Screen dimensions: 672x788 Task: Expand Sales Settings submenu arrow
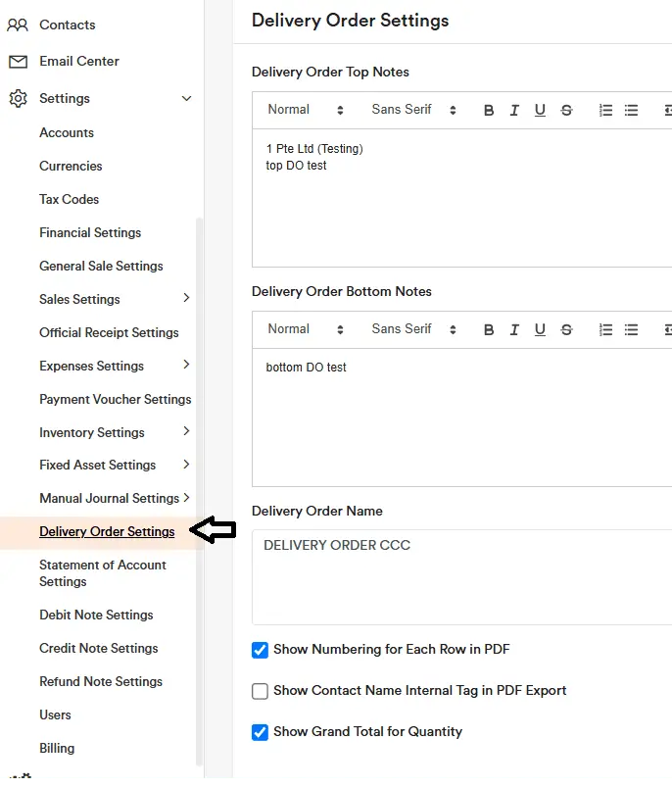point(186,298)
